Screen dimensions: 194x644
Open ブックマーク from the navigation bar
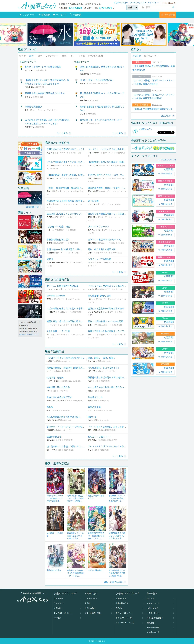tap(27, 15)
